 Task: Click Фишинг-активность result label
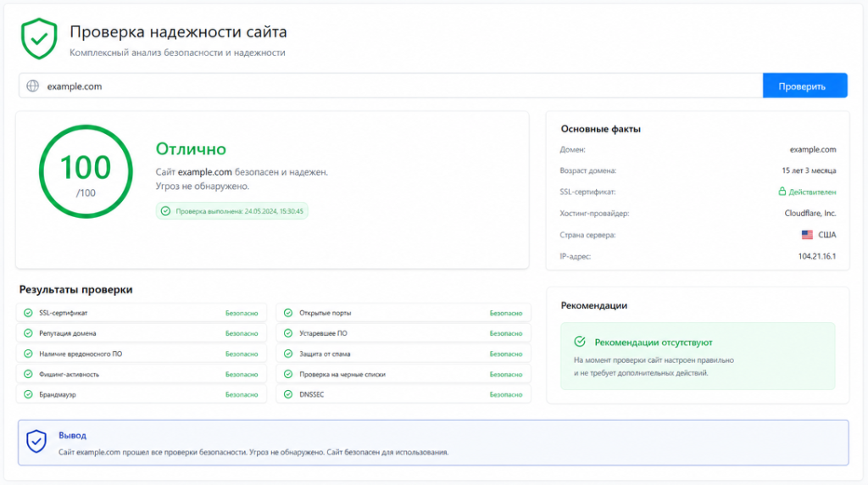coord(70,375)
